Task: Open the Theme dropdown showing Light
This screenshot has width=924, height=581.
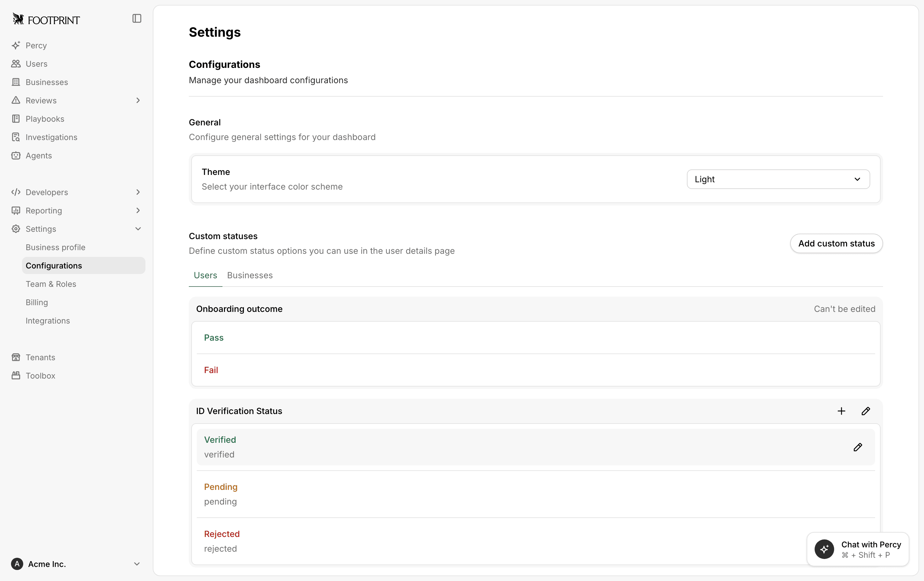Action: pyautogui.click(x=778, y=179)
